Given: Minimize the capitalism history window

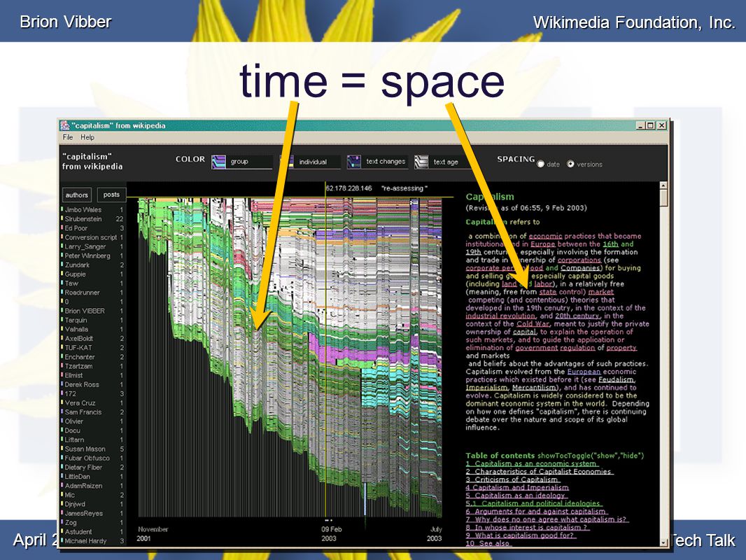Looking at the screenshot, I should click(640, 125).
